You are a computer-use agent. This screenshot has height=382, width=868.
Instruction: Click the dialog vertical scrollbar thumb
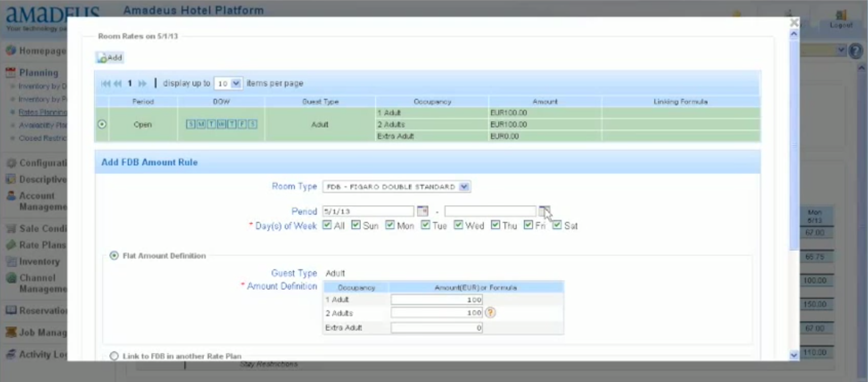tap(794, 145)
